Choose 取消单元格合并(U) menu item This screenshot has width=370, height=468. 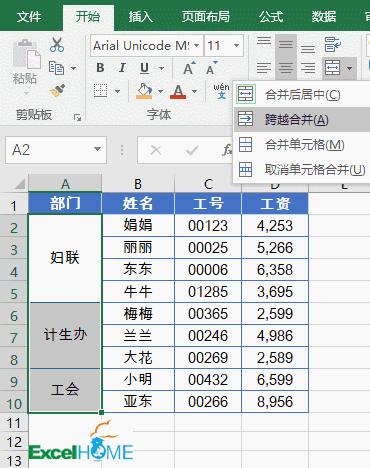click(x=302, y=170)
